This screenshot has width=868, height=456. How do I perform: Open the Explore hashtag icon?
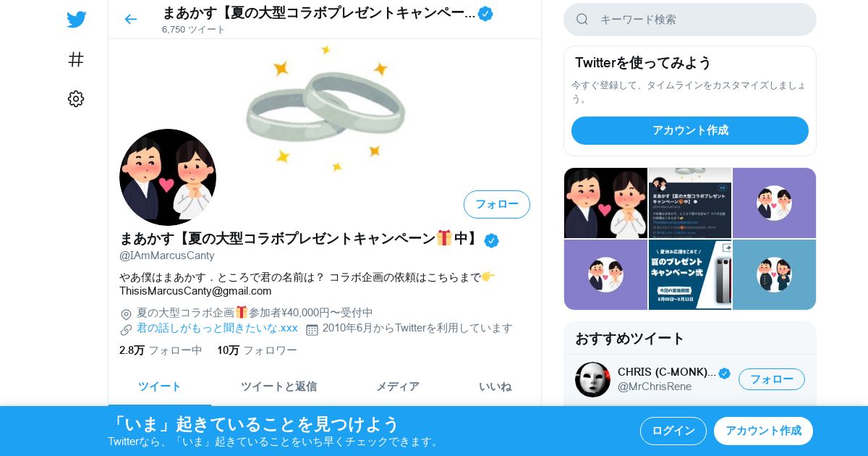(x=76, y=59)
